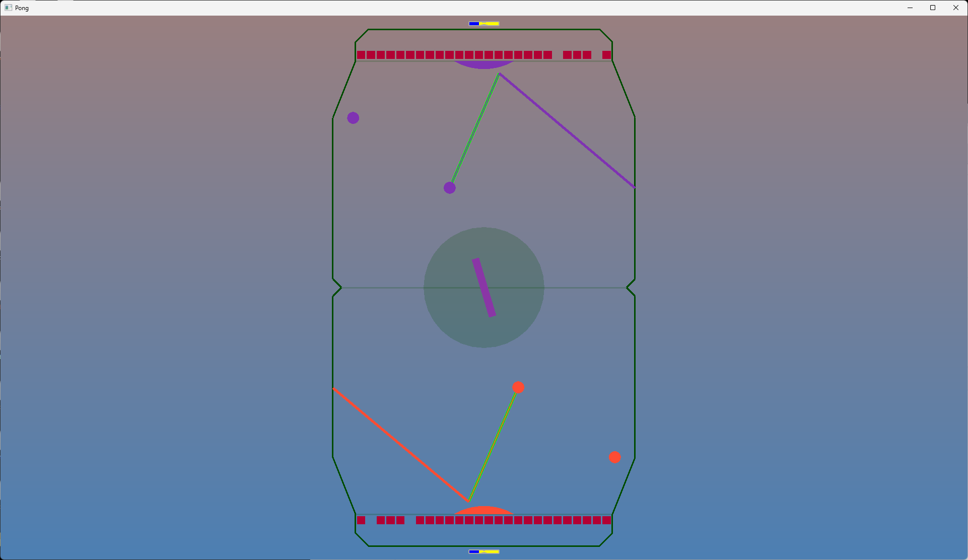Viewport: 968px width, 560px height.
Task: Click the leftmost brick in the top row
Action: tap(361, 55)
